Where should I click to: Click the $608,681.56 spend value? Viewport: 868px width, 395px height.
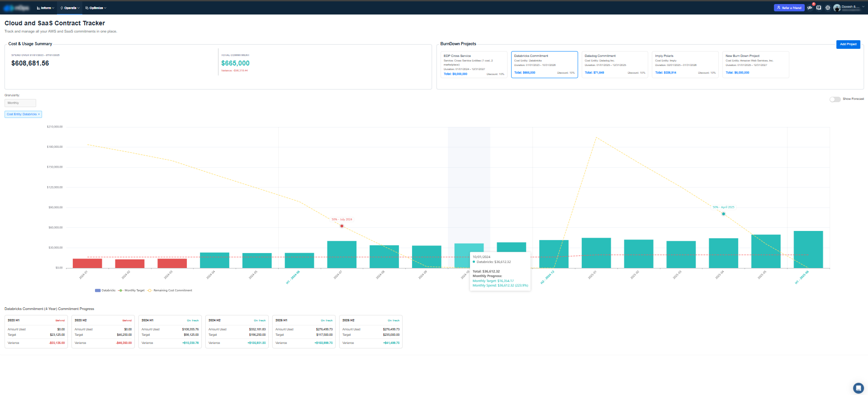(30, 63)
